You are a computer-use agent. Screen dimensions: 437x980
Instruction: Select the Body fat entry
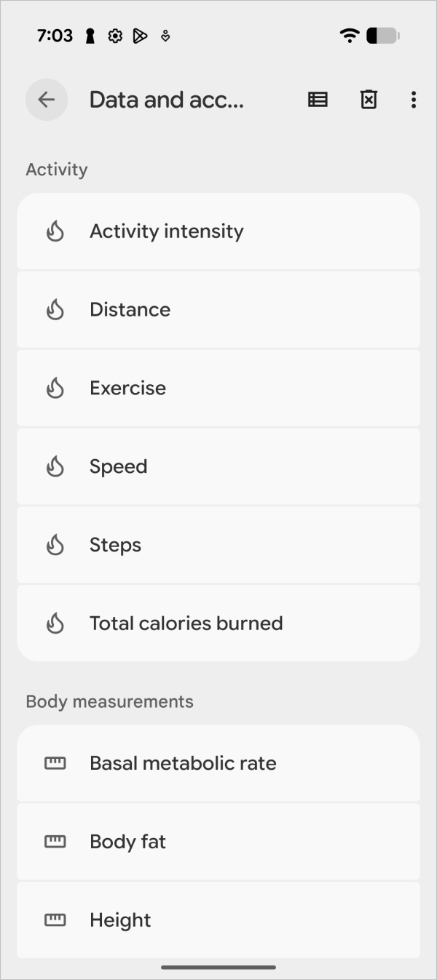pos(219,842)
